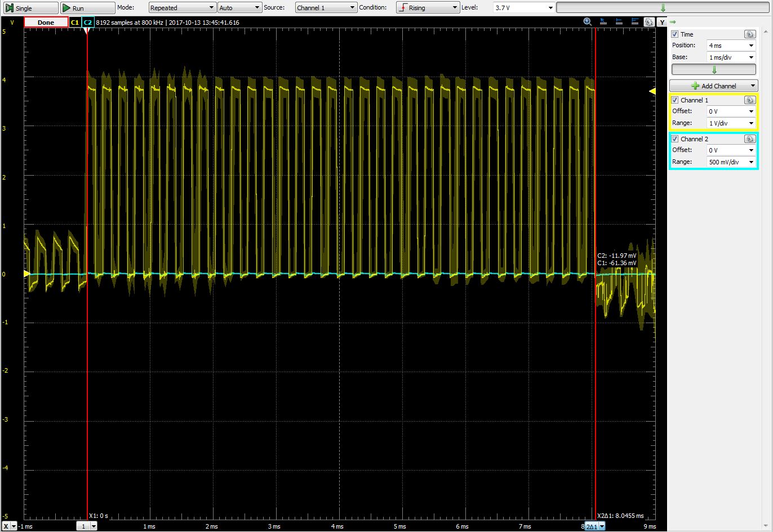Click the Add Channel button
773x532 pixels.
coord(714,86)
